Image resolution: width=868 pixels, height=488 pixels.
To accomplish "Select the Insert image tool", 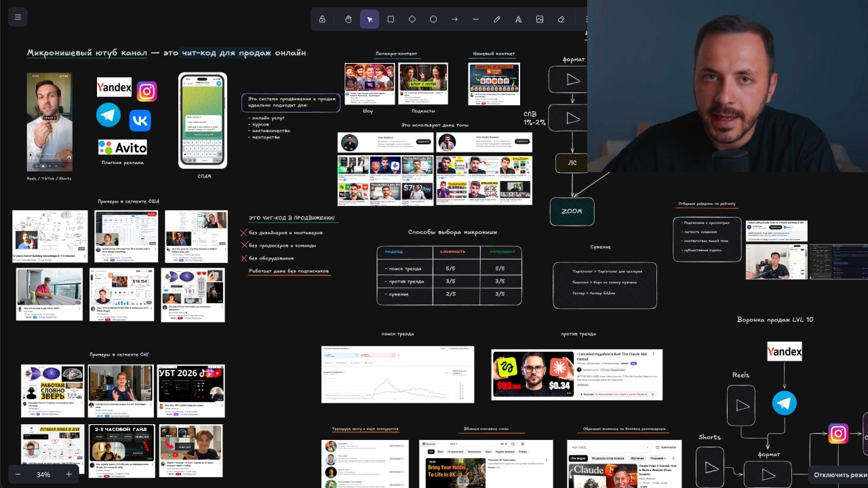I will tap(540, 19).
